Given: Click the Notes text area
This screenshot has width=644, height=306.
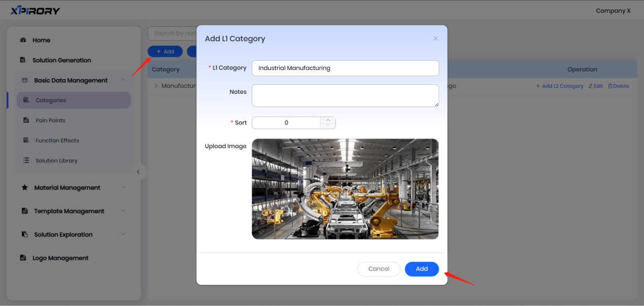Looking at the screenshot, I should click(x=345, y=95).
